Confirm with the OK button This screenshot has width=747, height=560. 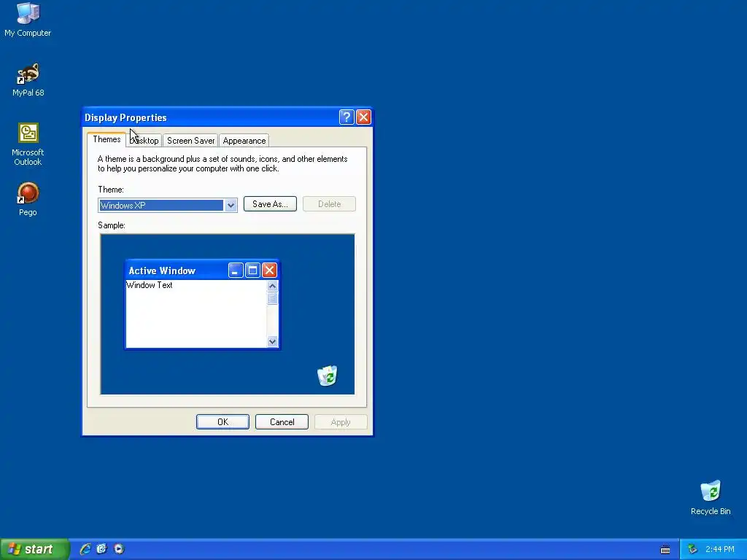tap(222, 422)
